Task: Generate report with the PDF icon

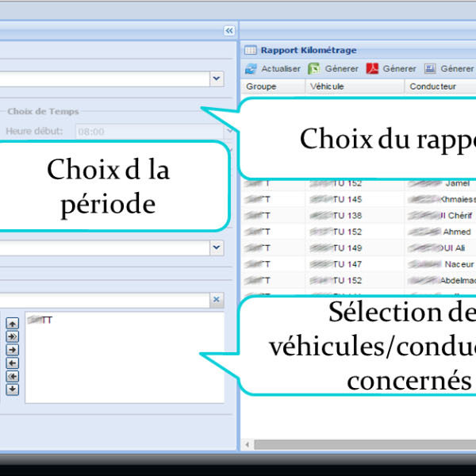Action: pos(372,69)
